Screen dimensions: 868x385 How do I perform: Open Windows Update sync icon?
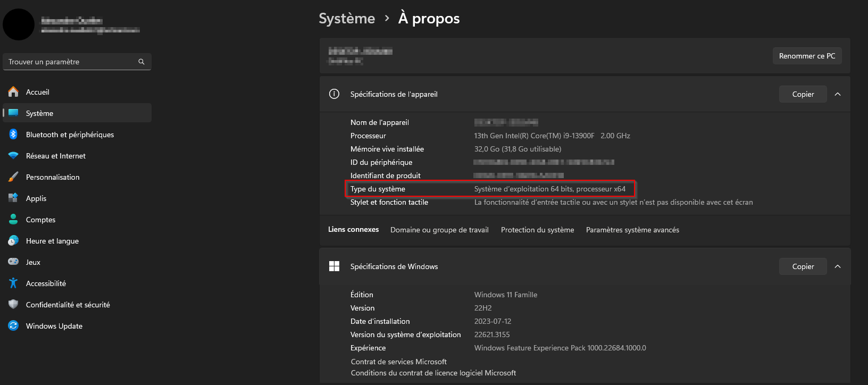pyautogui.click(x=13, y=326)
